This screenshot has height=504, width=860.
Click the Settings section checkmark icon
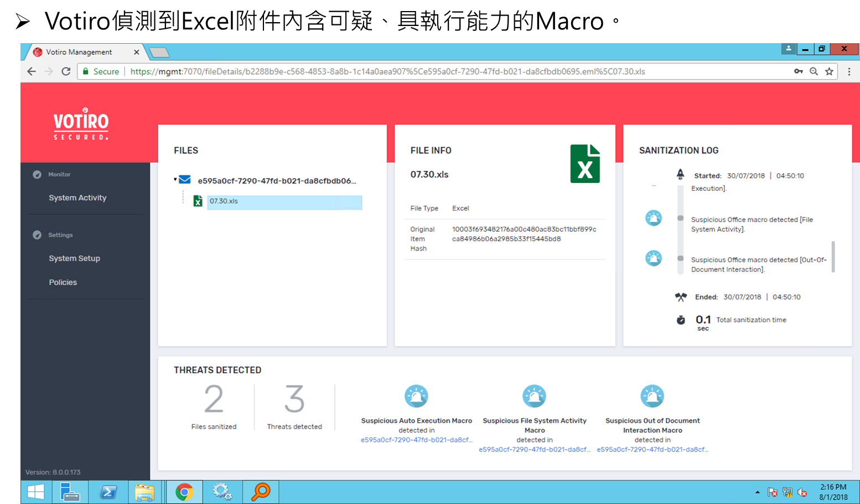pos(37,235)
